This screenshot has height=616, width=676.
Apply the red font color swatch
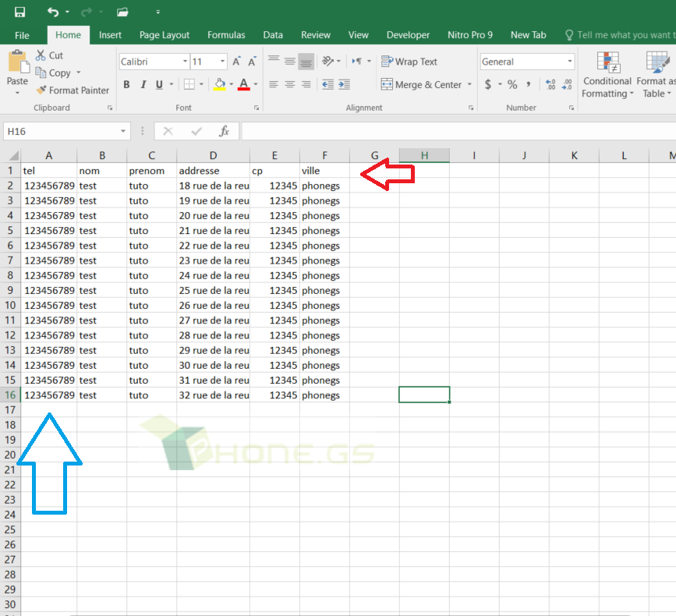(x=244, y=84)
